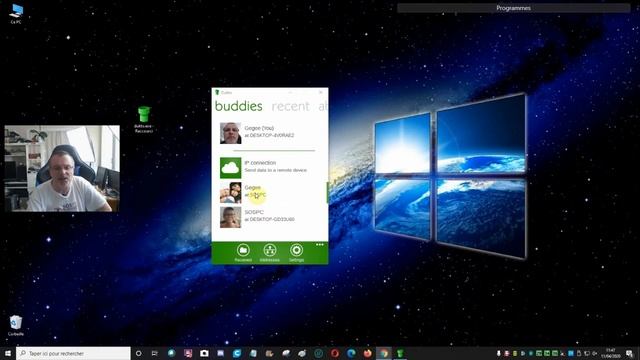This screenshot has width=640, height=360.
Task: Click avatar of buddy under IP connection
Action: coord(231,193)
